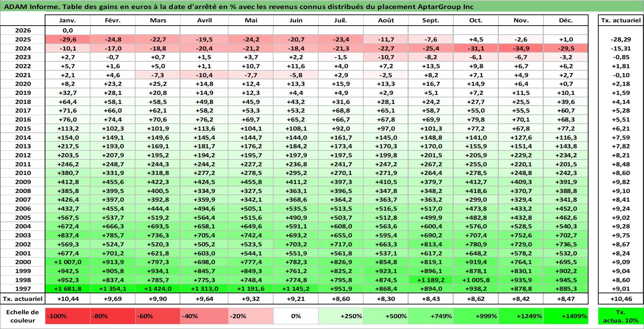The height and width of the screenshot is (329, 644).
Task: Click the +837,4 cell in row 2003
Action: 67,235
